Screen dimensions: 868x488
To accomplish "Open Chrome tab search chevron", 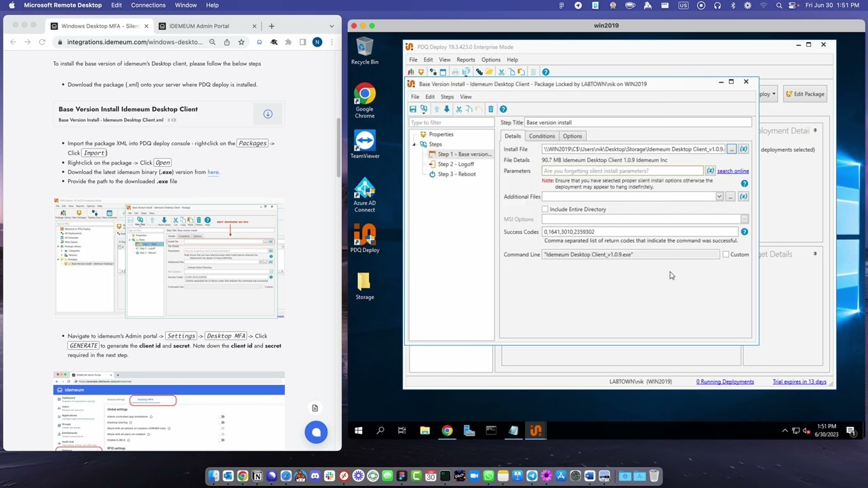I will [x=332, y=26].
